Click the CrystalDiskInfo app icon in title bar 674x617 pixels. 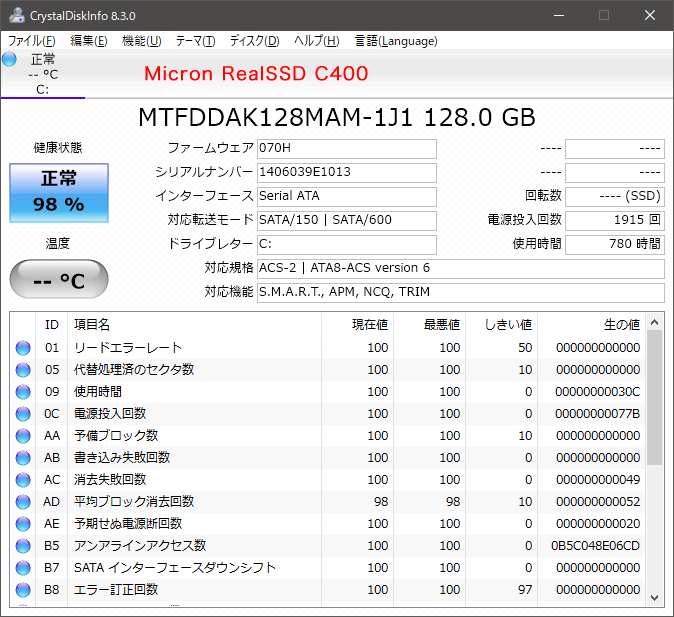[12, 15]
